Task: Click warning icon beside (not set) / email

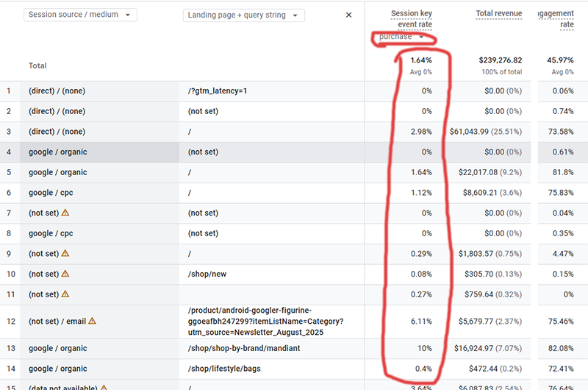Action: coord(93,321)
